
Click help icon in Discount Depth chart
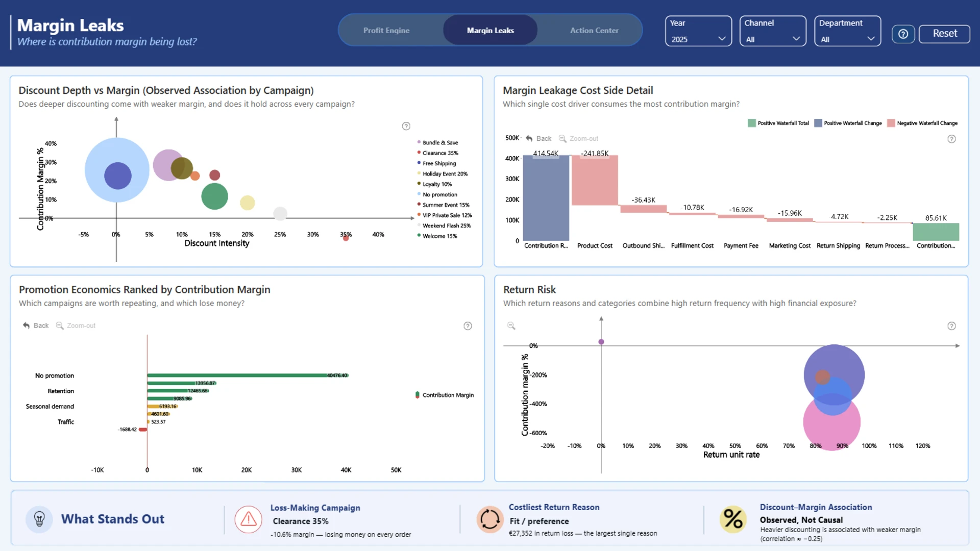[406, 126]
